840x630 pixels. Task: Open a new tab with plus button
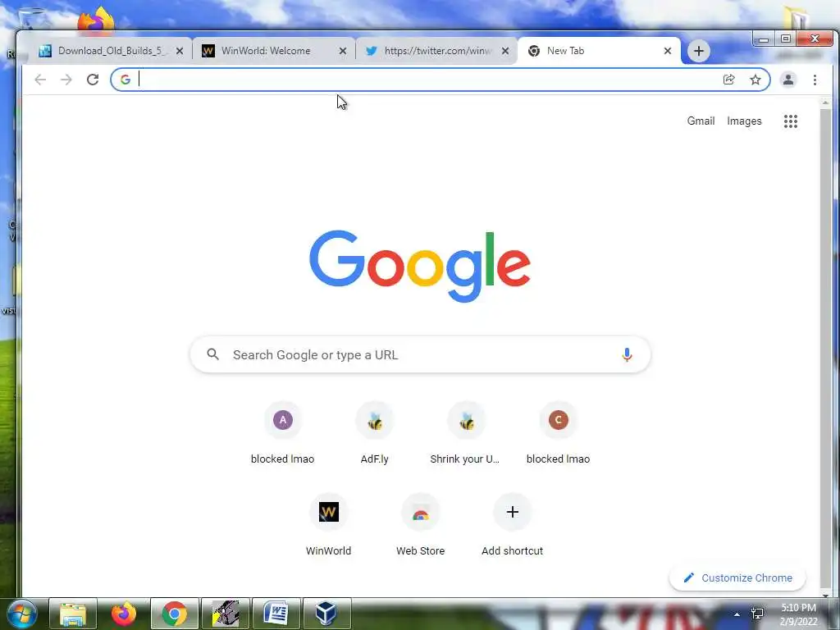[x=699, y=51]
